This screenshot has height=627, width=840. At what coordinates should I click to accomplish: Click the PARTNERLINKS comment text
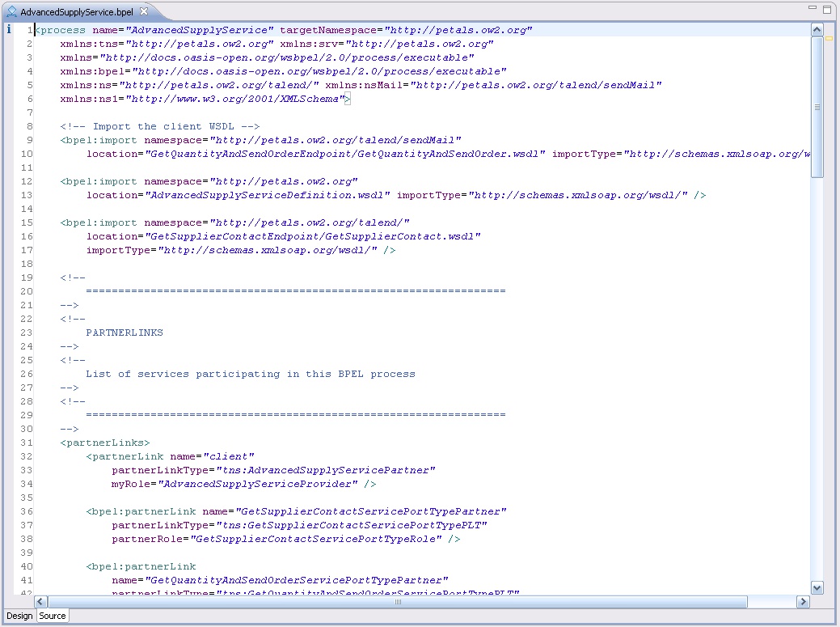(124, 333)
